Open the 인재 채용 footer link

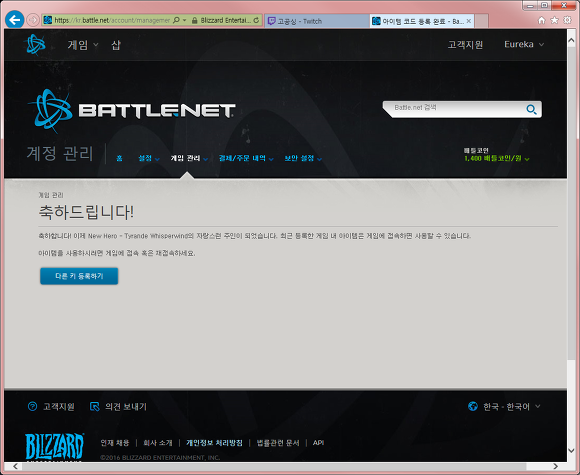coord(115,443)
